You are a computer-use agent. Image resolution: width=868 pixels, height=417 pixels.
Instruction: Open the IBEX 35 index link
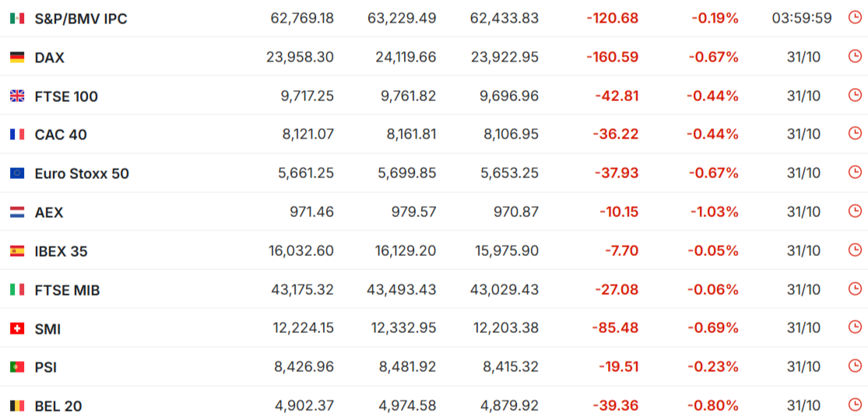point(61,251)
